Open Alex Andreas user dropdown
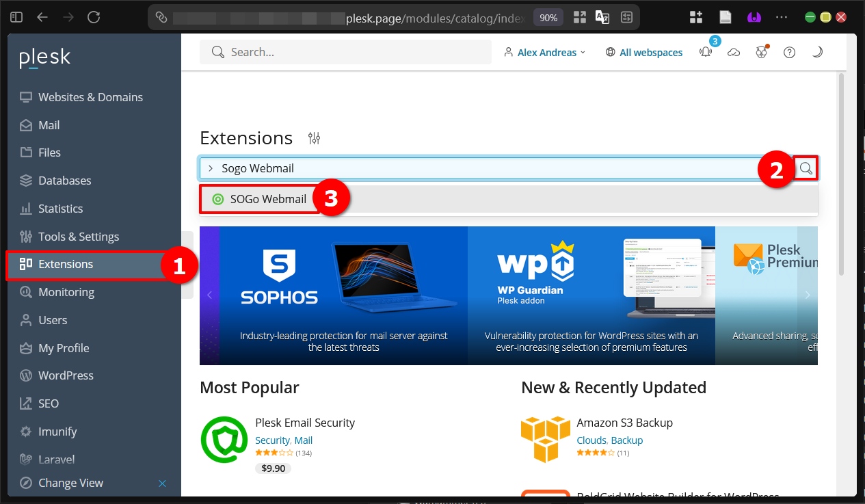 [545, 52]
